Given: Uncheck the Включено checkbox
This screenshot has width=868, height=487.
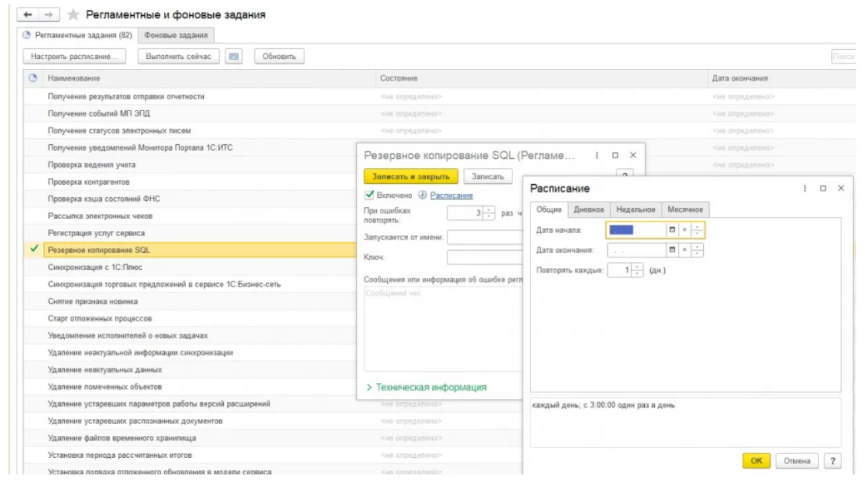Looking at the screenshot, I should [x=369, y=195].
